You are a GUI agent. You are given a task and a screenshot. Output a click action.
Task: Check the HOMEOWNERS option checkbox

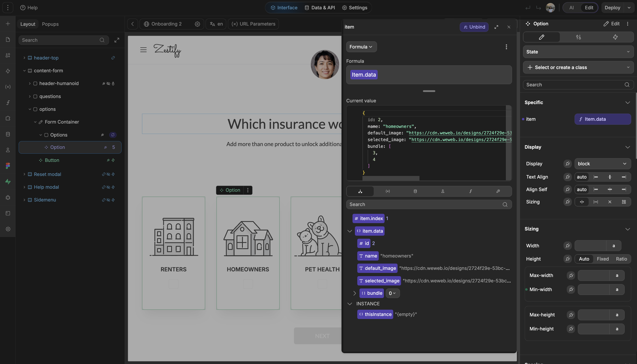pos(248,284)
